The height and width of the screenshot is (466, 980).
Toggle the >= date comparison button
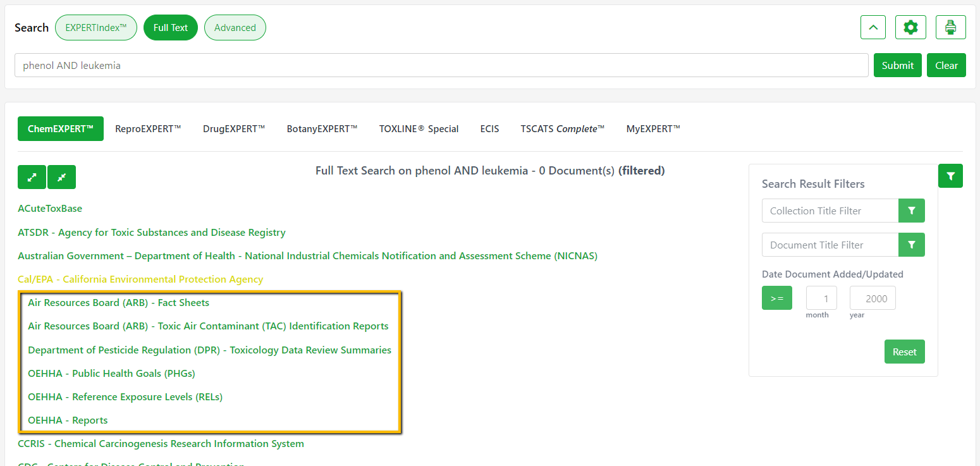tap(776, 298)
